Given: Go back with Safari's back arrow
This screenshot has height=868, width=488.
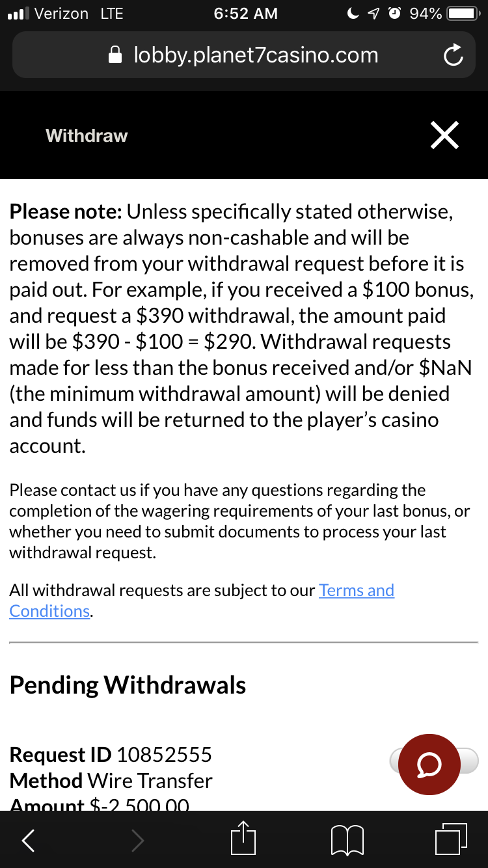Looking at the screenshot, I should tap(28, 841).
